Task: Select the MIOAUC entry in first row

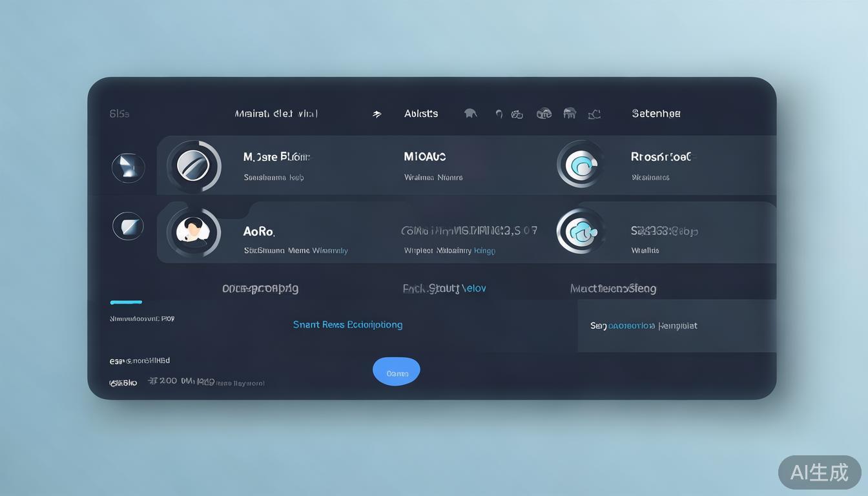Action: [x=425, y=157]
